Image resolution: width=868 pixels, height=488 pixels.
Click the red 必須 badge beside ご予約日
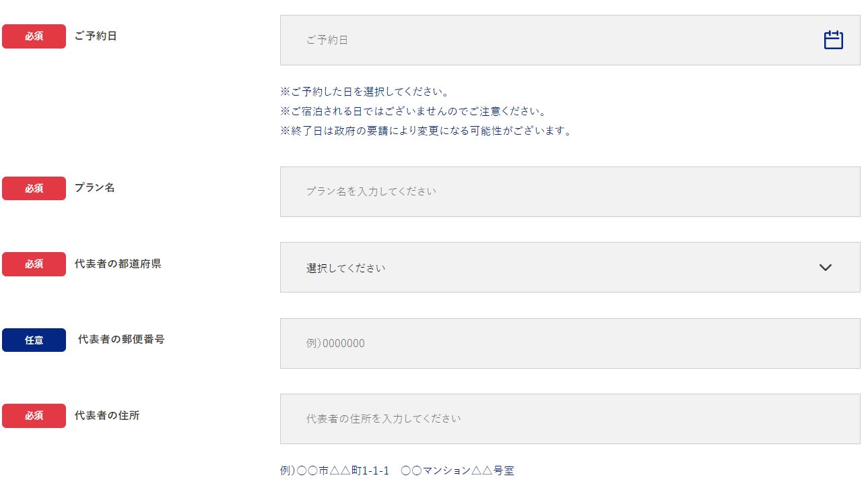coord(34,36)
